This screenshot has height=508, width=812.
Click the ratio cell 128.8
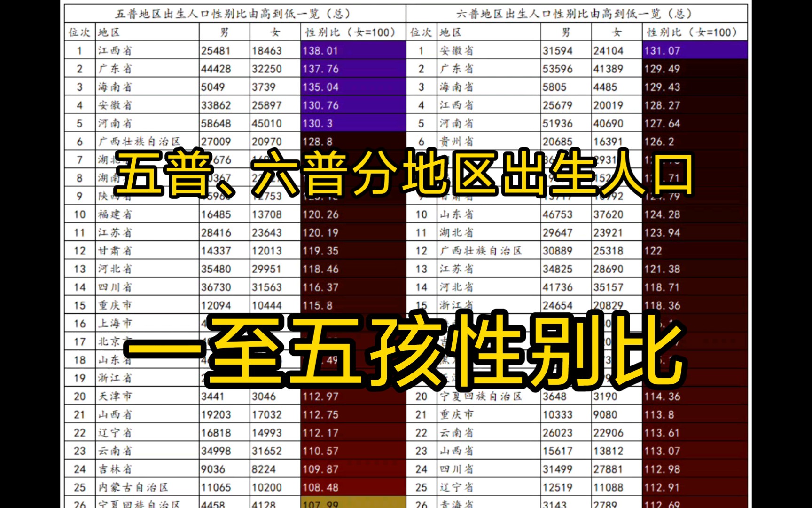pyautogui.click(x=353, y=142)
